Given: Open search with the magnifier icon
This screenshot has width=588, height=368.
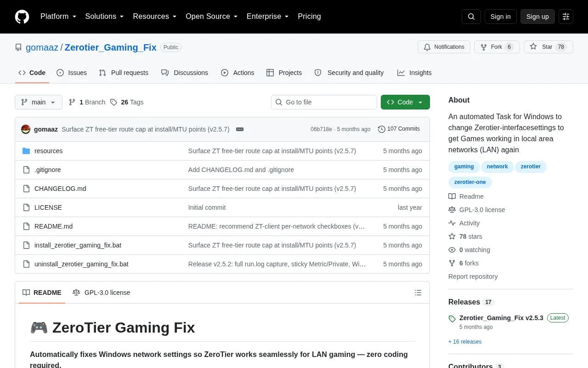Looking at the screenshot, I should (x=471, y=17).
